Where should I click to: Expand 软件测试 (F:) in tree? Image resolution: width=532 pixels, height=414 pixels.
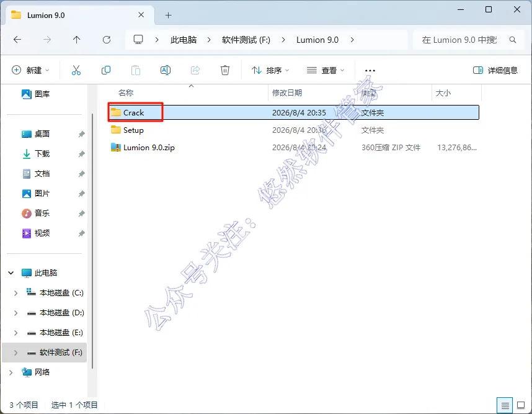click(16, 353)
